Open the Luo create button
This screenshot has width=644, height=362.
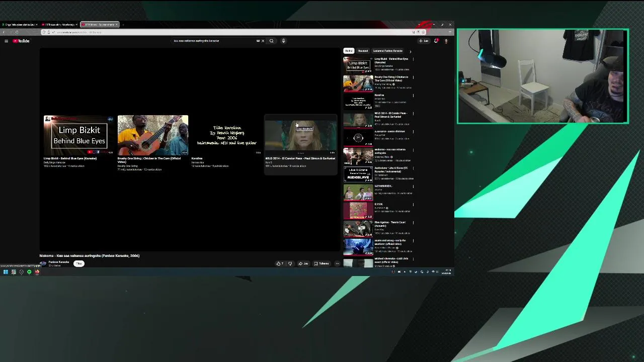tap(424, 41)
